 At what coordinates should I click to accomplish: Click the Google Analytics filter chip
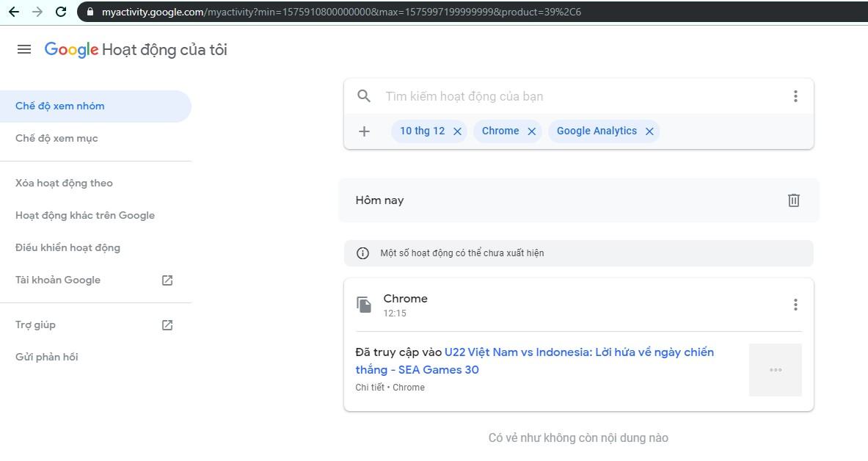597,131
